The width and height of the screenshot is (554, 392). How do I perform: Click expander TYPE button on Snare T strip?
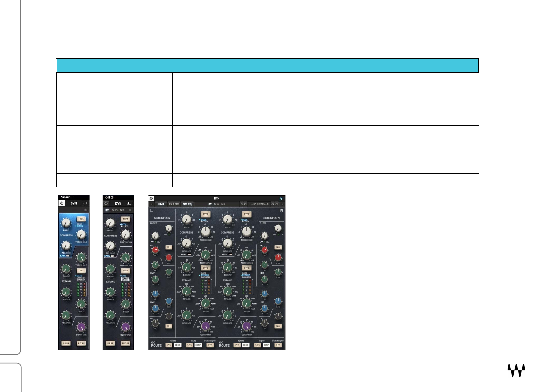click(81, 270)
